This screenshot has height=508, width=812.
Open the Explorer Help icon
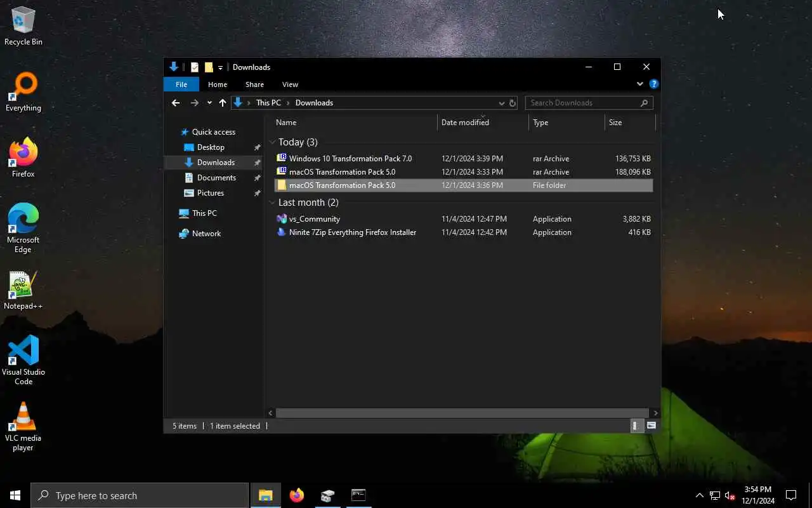(654, 84)
